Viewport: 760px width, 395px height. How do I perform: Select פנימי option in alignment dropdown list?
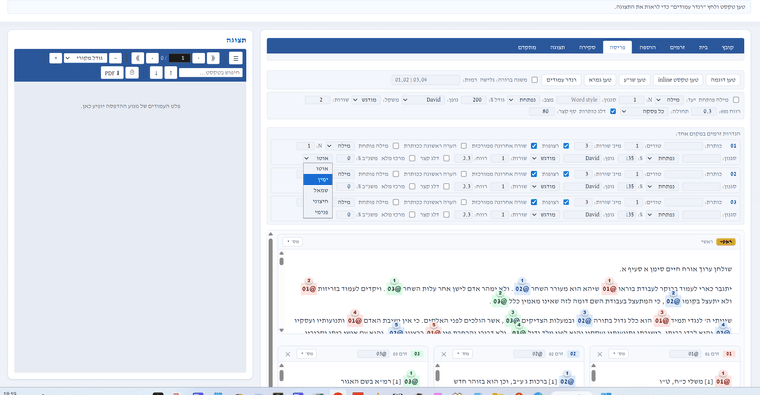tap(318, 212)
